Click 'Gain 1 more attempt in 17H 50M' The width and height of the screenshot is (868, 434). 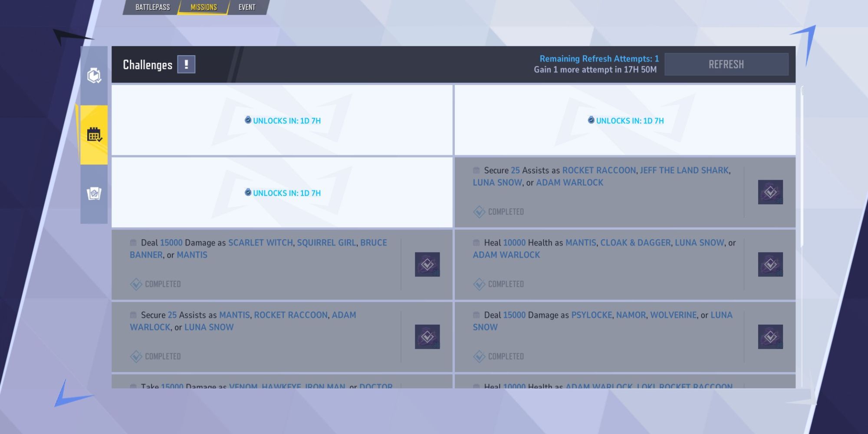pyautogui.click(x=595, y=69)
